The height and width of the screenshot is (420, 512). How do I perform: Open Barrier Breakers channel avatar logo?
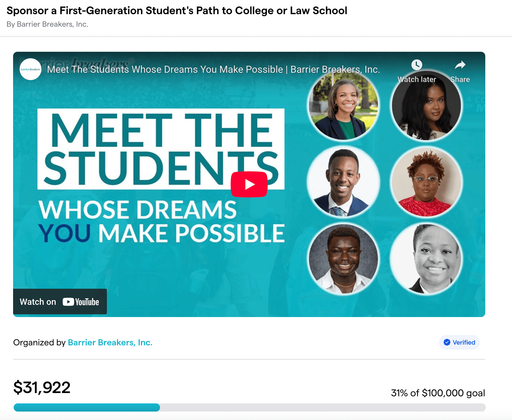31,69
